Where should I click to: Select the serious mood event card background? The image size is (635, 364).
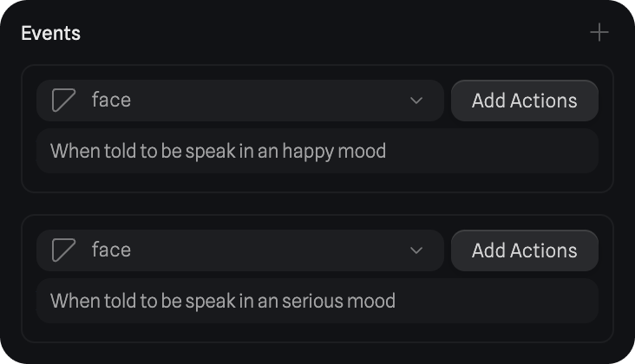[x=317, y=332]
